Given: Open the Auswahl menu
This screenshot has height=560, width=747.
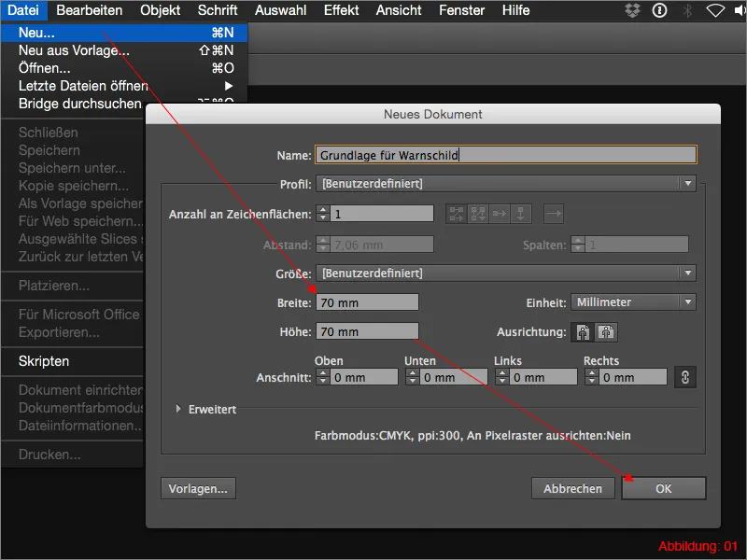Looking at the screenshot, I should [x=280, y=10].
